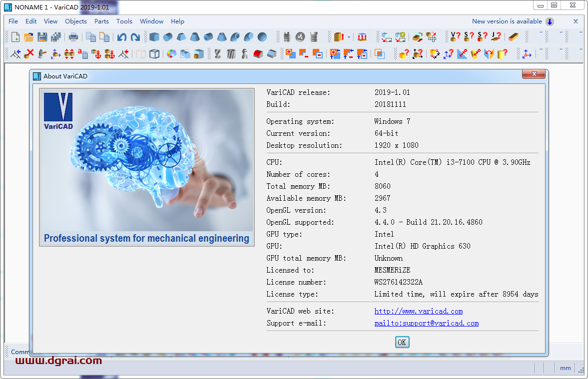Click the build value 20181111

(390, 104)
